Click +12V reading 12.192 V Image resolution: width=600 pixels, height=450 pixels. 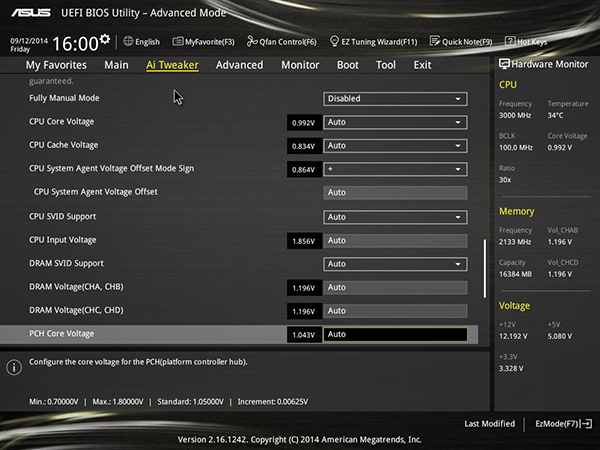[x=513, y=336]
